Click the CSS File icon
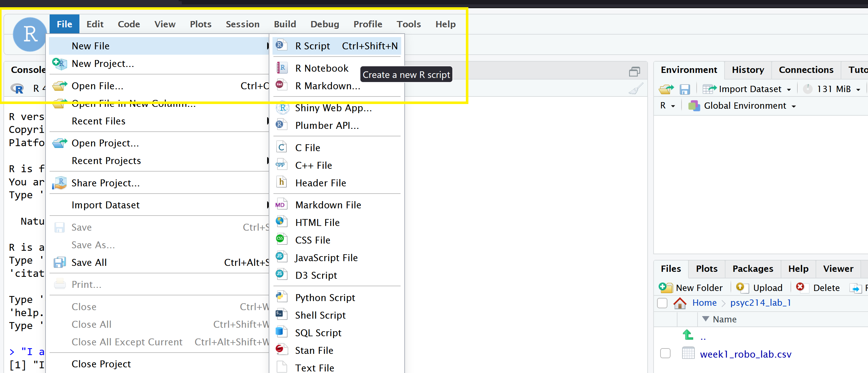Viewport: 868px width, 373px height. [281, 239]
